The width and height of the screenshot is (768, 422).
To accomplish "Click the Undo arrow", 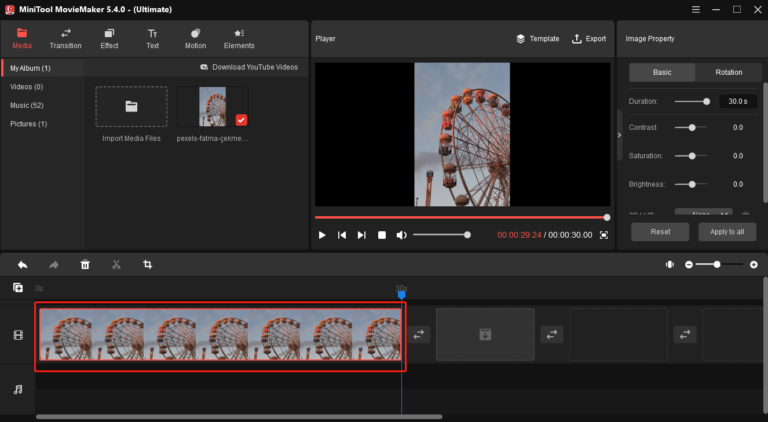I will (x=23, y=264).
